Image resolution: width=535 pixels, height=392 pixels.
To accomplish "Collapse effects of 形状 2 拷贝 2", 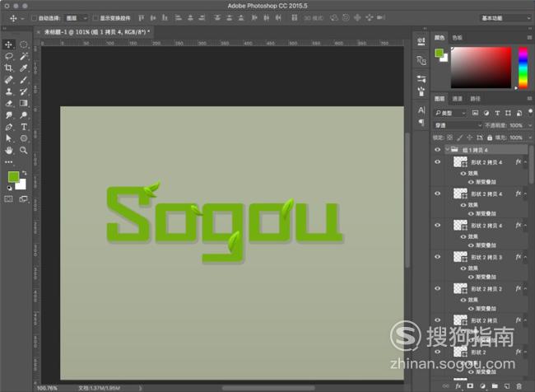I will click(x=525, y=289).
